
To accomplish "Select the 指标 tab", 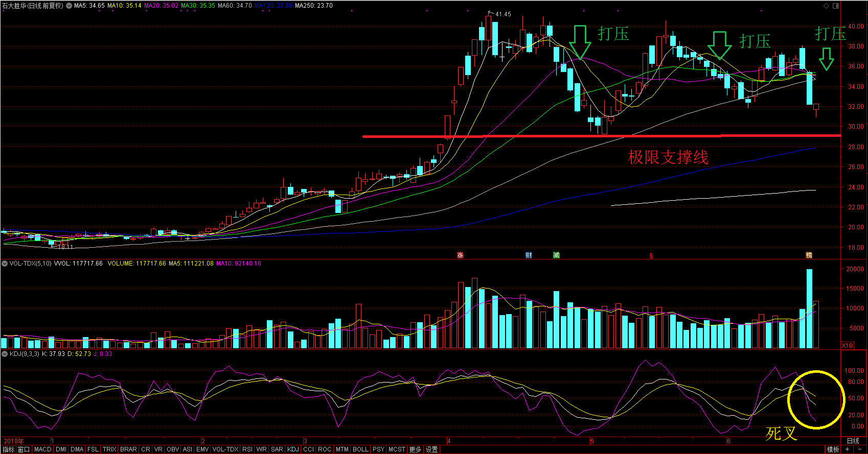I will click(x=8, y=449).
